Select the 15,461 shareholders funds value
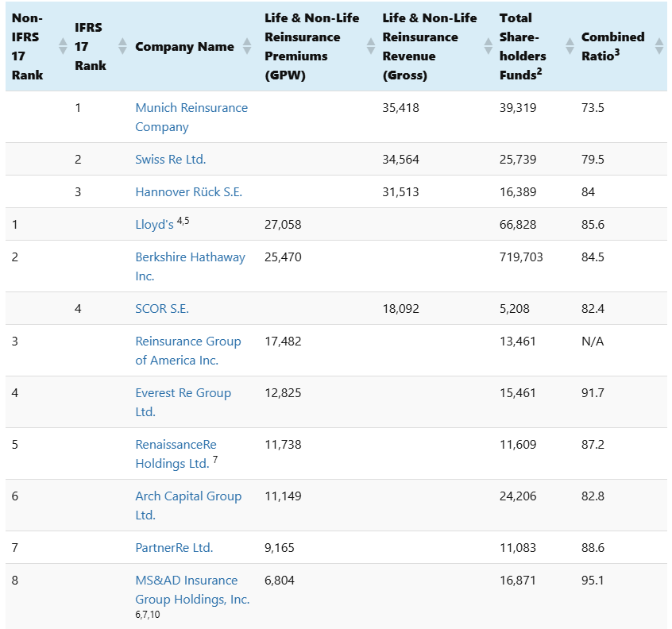 518,393
